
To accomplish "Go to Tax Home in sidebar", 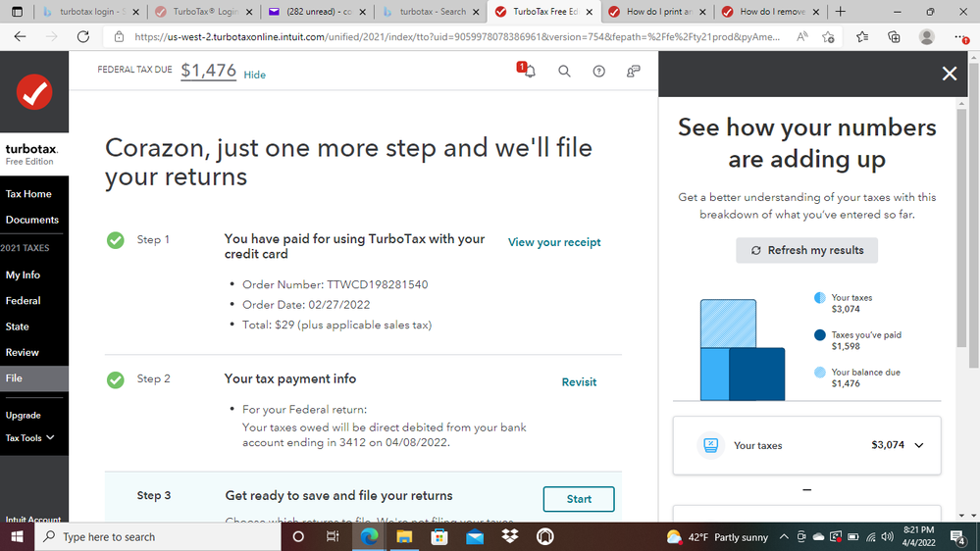I will 28,194.
